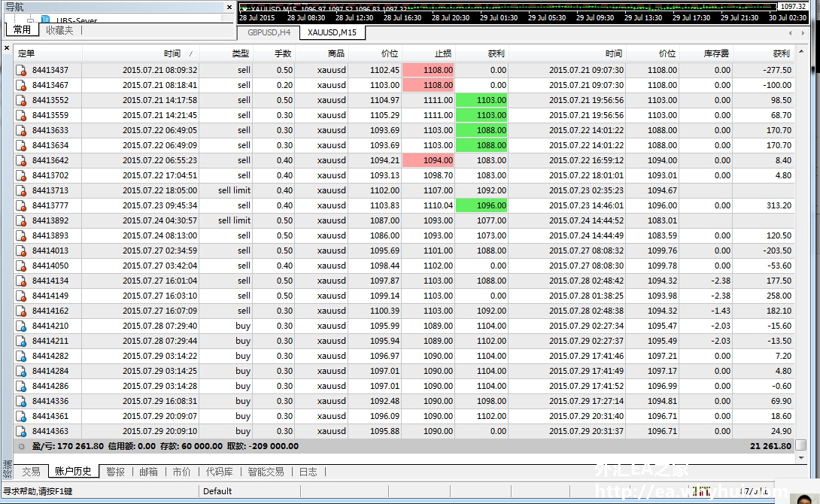Open the 智能交易 terminal tab
The height and width of the screenshot is (504, 820).
tap(266, 472)
